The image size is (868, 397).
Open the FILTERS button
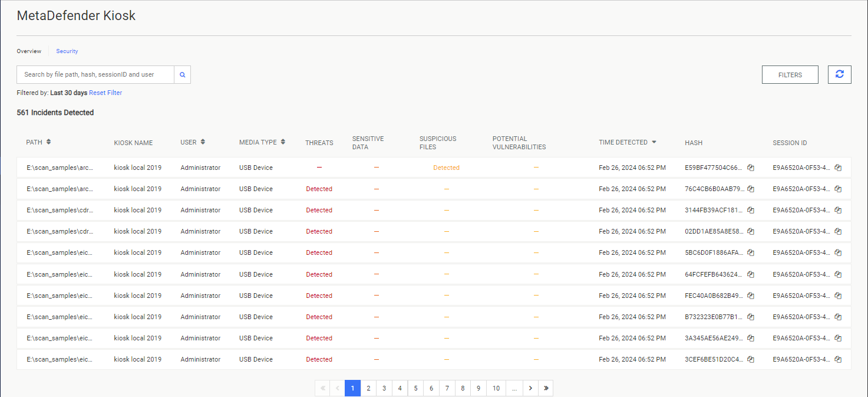coord(790,75)
